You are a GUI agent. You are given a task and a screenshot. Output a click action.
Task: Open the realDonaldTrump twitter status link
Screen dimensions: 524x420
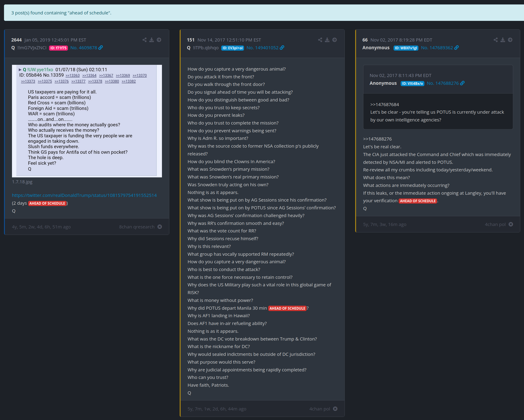click(84, 195)
